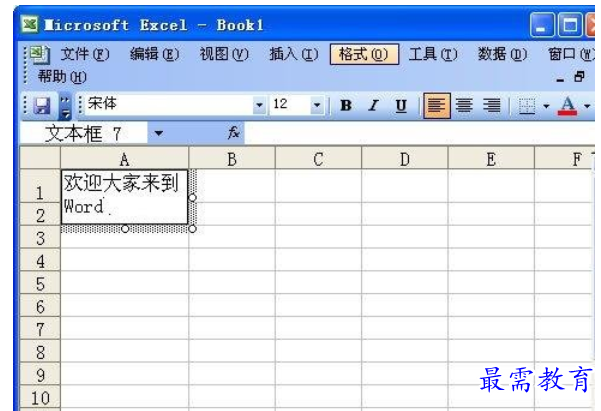Screen dimensions: 601x411
Task: Select row 5 header
Action: (x=40, y=283)
